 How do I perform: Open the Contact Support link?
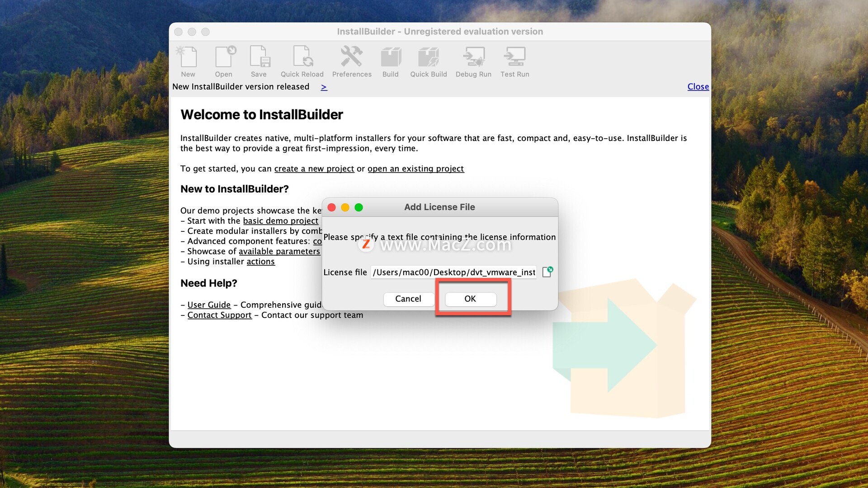[220, 315]
